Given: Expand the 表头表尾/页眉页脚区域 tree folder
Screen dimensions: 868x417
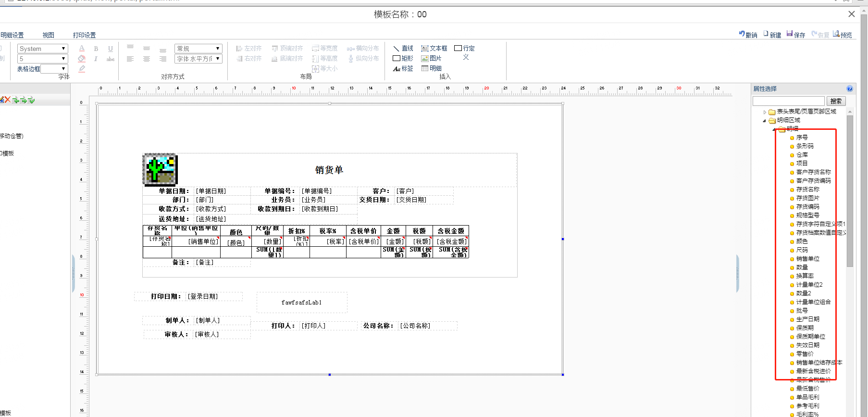Looking at the screenshot, I should [765, 112].
